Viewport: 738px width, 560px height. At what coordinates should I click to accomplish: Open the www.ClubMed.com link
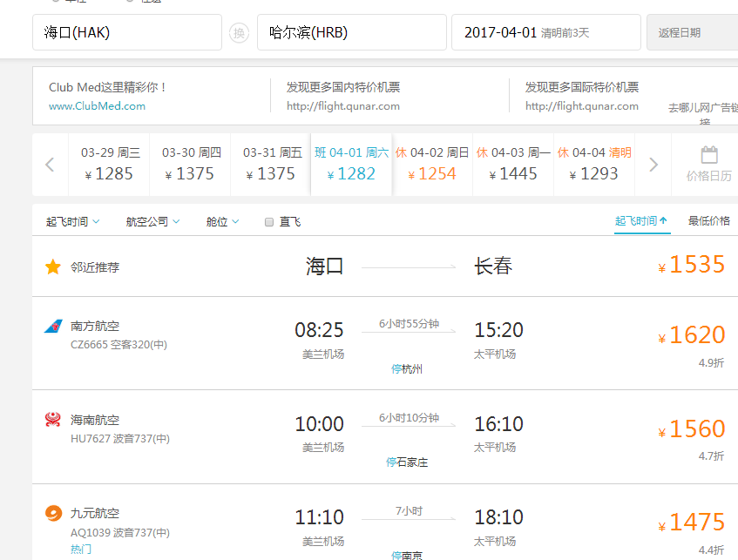click(x=97, y=106)
